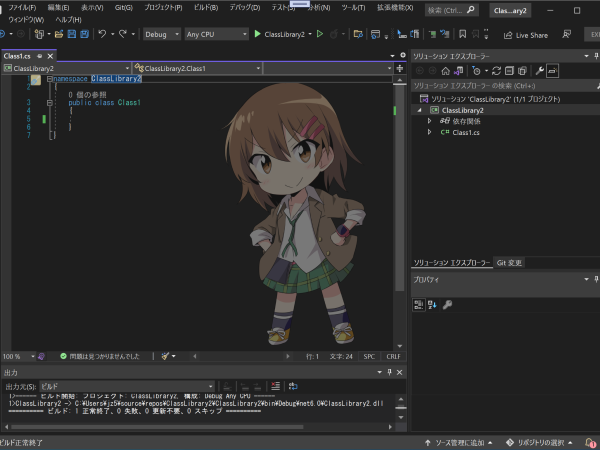This screenshot has height=450, width=600.
Task: Toggle auto-hide pin on Properties panel
Action: pyautogui.click(x=596, y=279)
